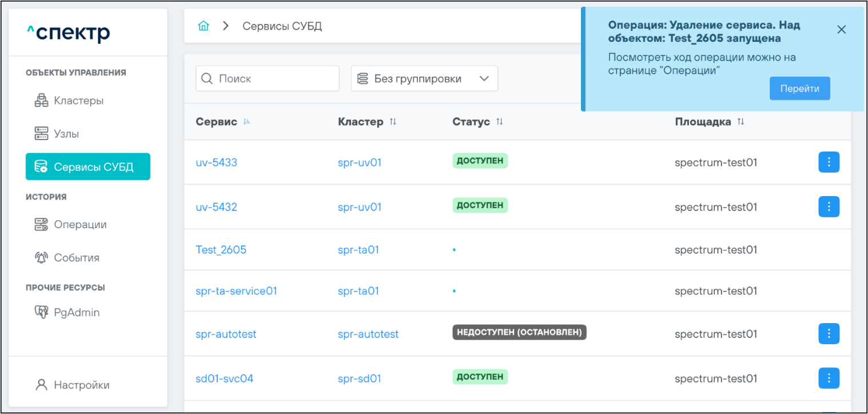Image resolution: width=868 pixels, height=414 pixels.
Task: Open three-dot actions menu for sd01-svc04
Action: click(x=829, y=379)
